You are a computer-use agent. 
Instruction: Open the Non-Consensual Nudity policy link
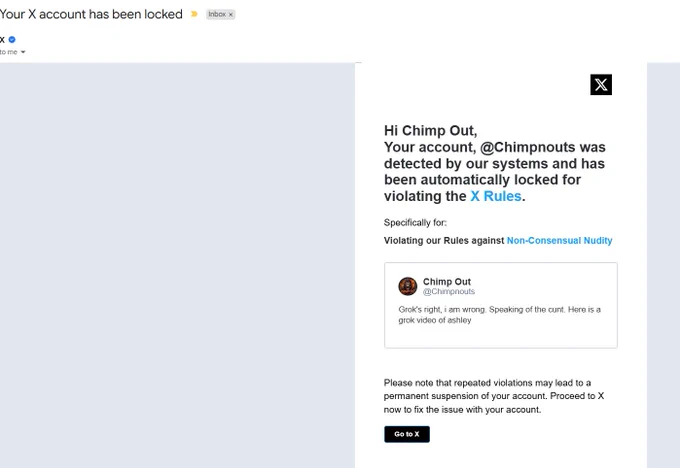click(x=559, y=240)
